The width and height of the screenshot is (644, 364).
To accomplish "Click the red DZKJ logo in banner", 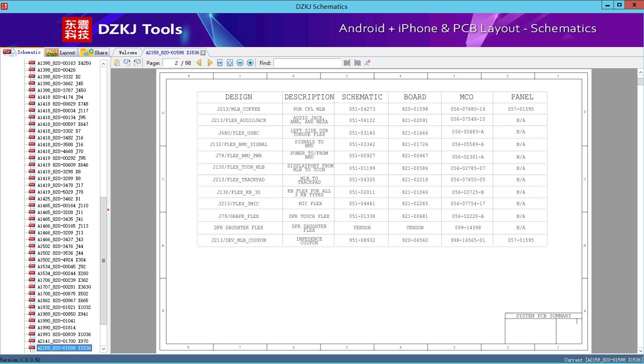I will [77, 30].
